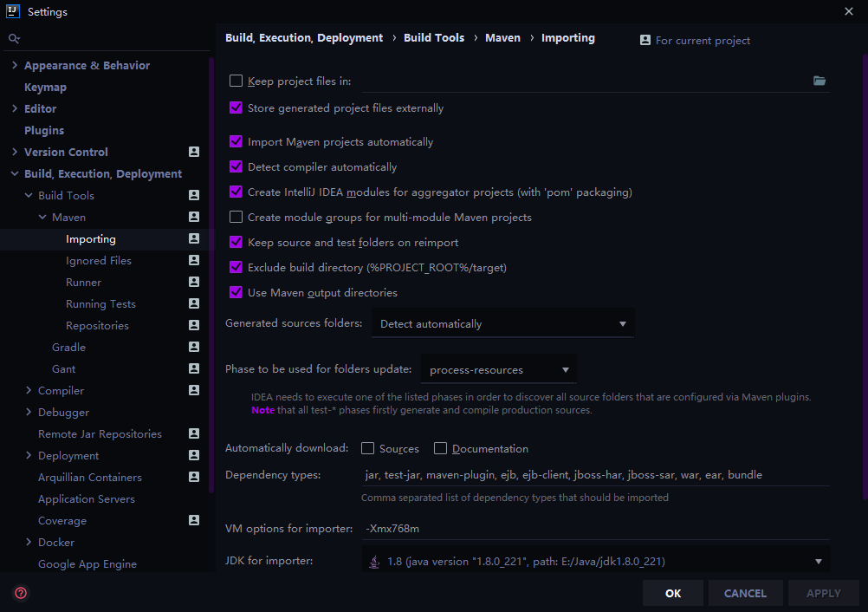This screenshot has width=868, height=612.
Task: Click the project icon next to Remote Jar Repositories
Action: pyautogui.click(x=194, y=433)
